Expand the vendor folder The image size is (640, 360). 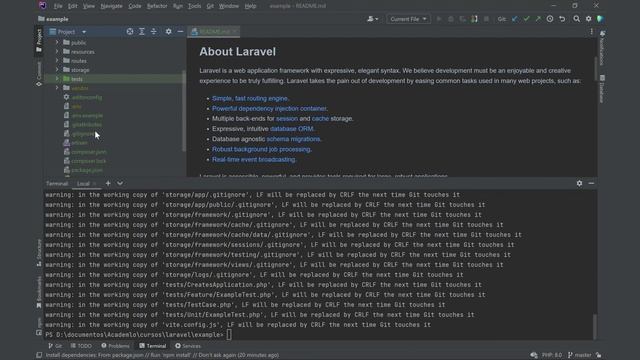pyautogui.click(x=57, y=88)
